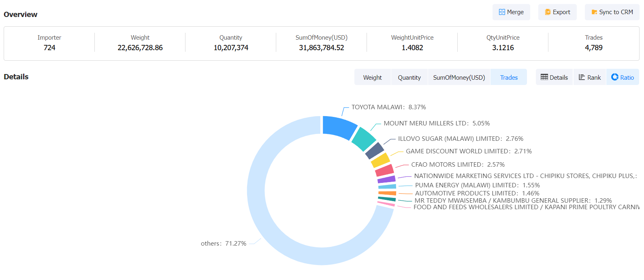Click the 'others: 71.27%' label

[224, 244]
